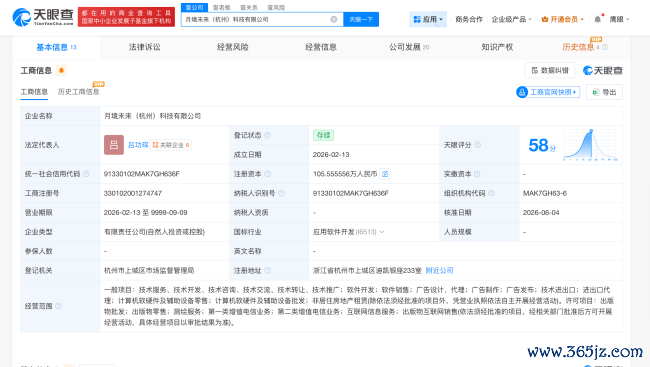Click the 58分 TianYan score

542,145
